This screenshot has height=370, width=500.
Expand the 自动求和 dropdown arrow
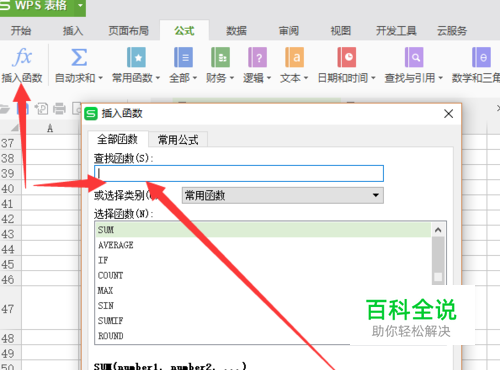coord(100,78)
